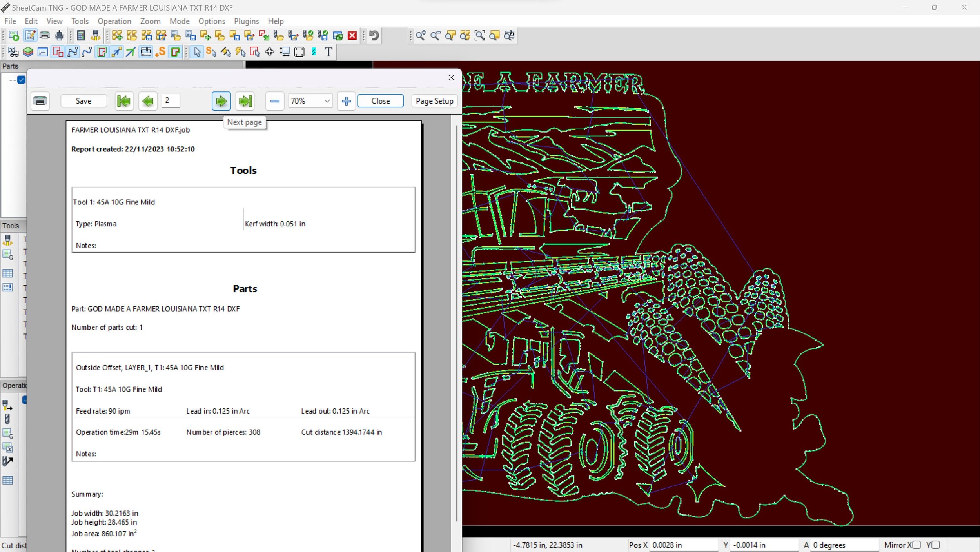980x552 pixels.
Task: Click the 'Number of pierces: 308' text
Action: click(x=223, y=432)
